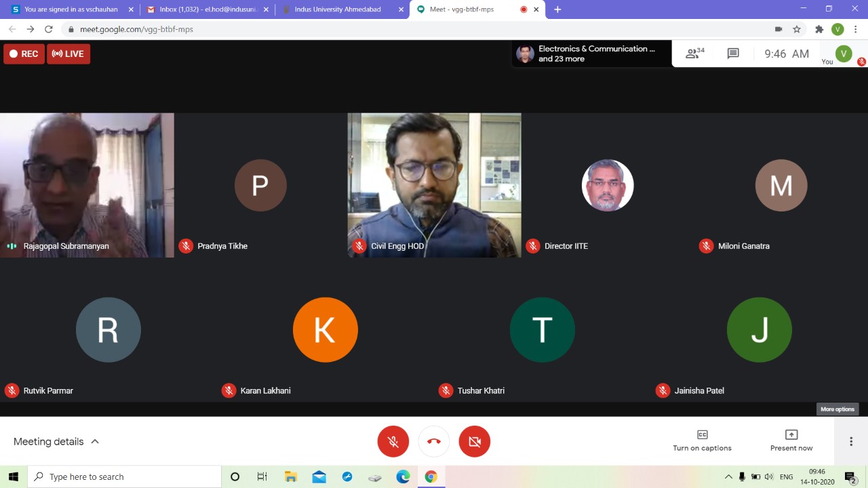This screenshot has width=868, height=488.
Task: Reload the Meet page
Action: click(49, 29)
